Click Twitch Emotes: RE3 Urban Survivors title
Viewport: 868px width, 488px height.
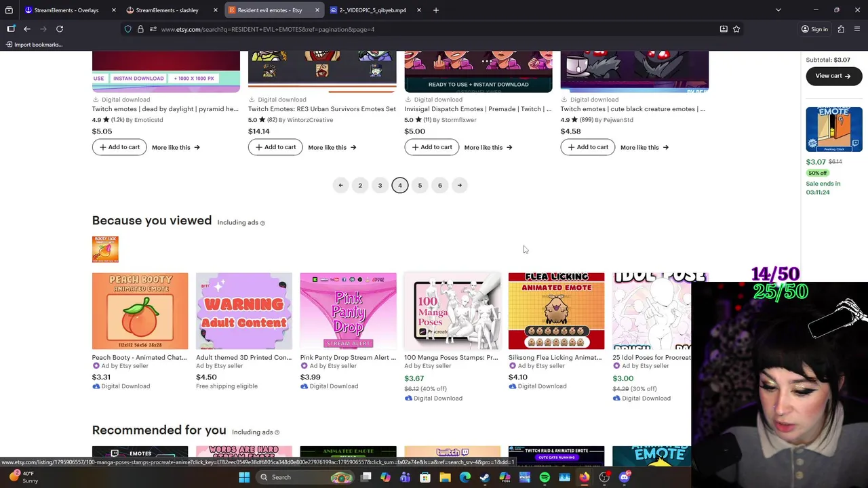click(322, 109)
